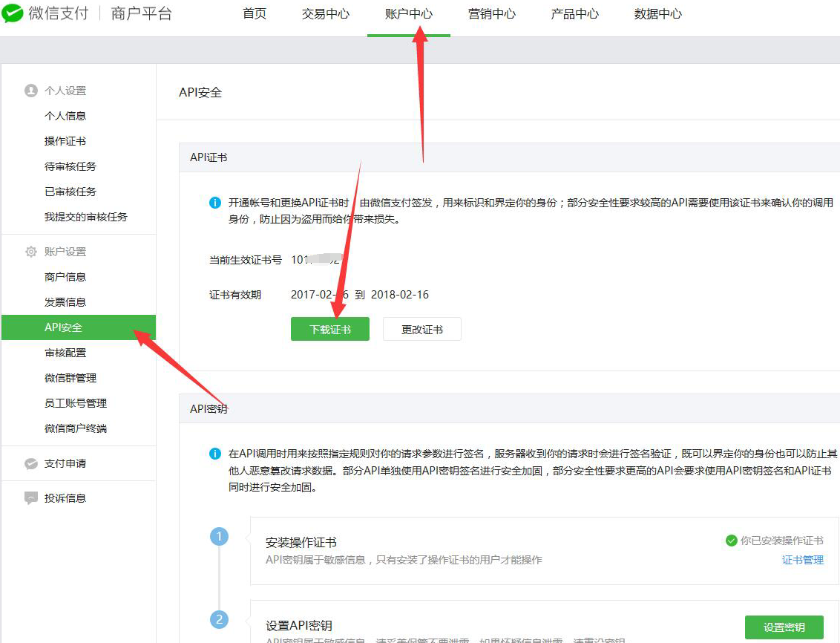This screenshot has height=643, width=840.
Task: Select 商户信息 in the sidebar
Action: coord(65,277)
